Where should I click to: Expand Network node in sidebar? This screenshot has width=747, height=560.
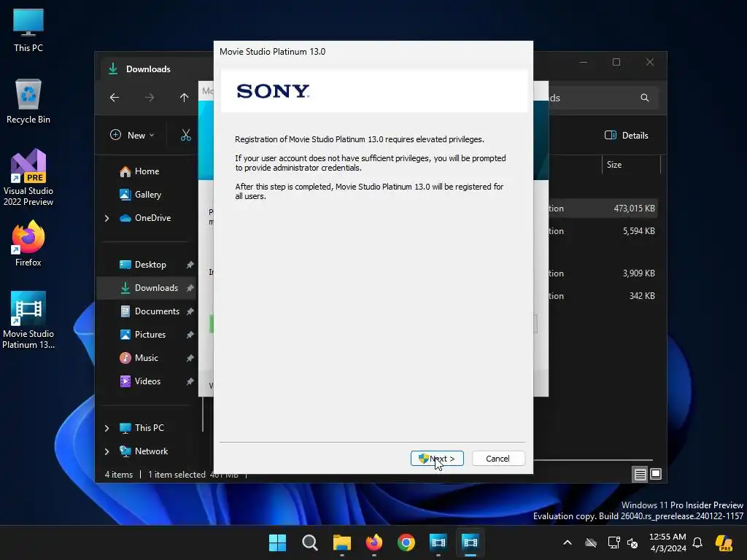pos(107,451)
